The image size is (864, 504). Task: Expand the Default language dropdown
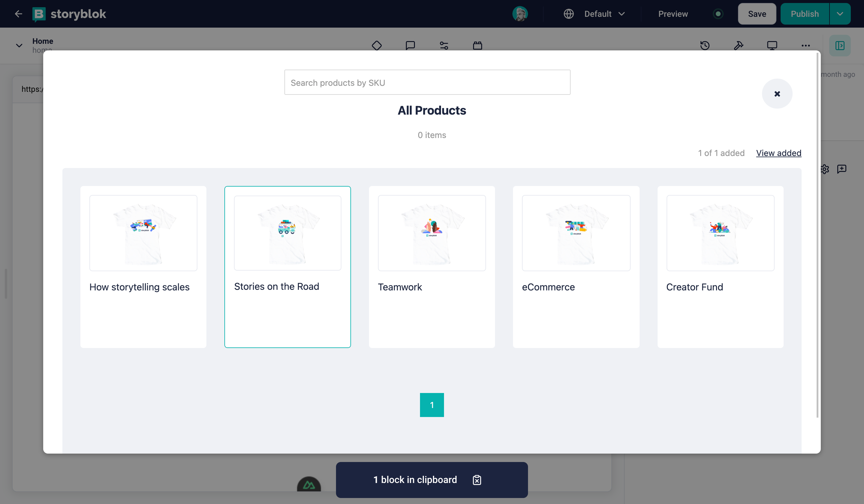pyautogui.click(x=604, y=14)
